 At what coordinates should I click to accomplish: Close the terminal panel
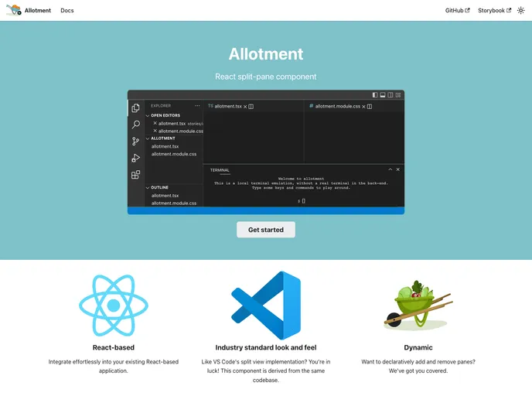click(398, 169)
